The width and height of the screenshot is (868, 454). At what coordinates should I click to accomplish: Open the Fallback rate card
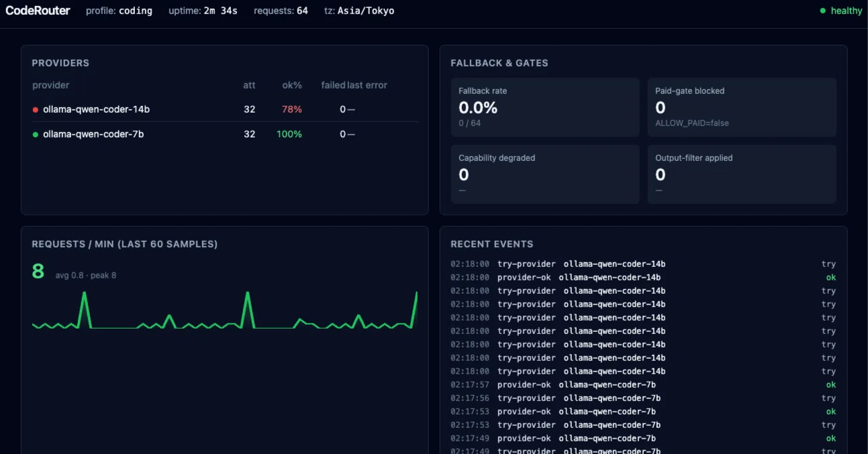click(545, 107)
